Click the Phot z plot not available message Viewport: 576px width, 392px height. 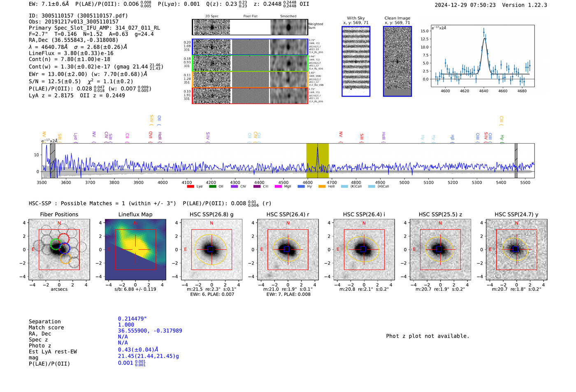[427, 336]
